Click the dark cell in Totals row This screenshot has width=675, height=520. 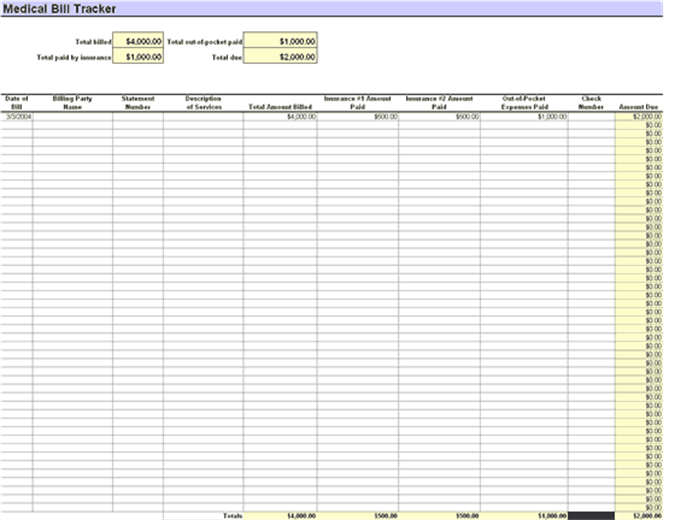coord(591,516)
